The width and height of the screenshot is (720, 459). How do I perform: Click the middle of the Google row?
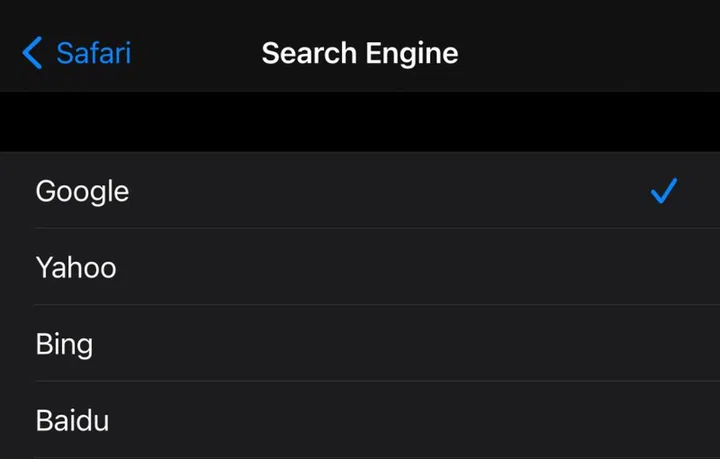(x=360, y=190)
